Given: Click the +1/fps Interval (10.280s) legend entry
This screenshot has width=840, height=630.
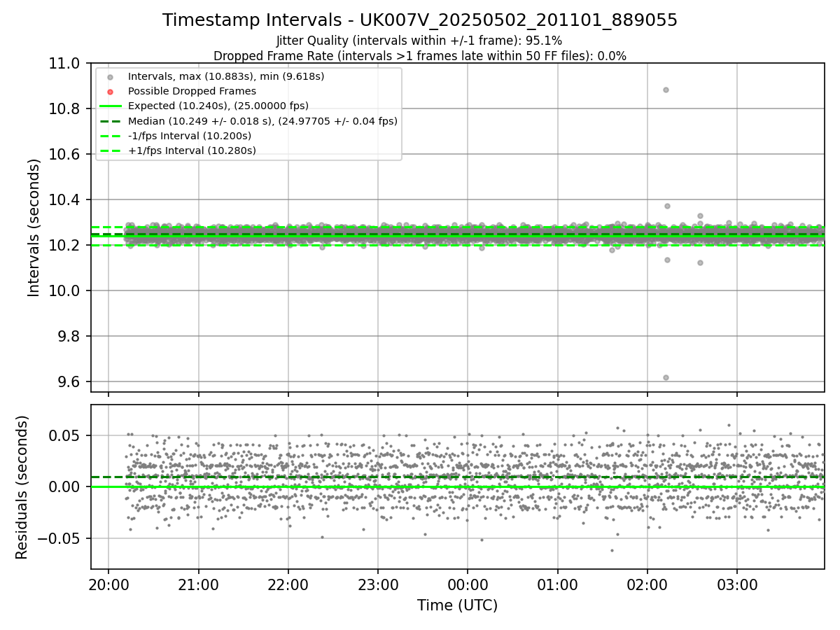Looking at the screenshot, I should click(x=192, y=150).
